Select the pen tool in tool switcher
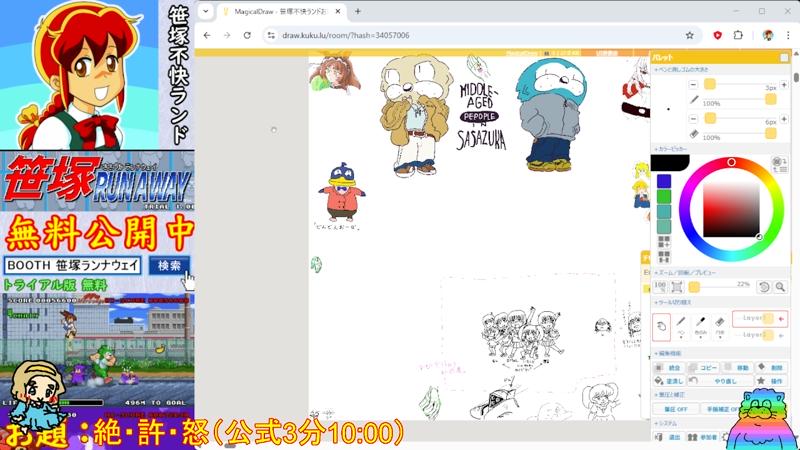 tap(681, 327)
